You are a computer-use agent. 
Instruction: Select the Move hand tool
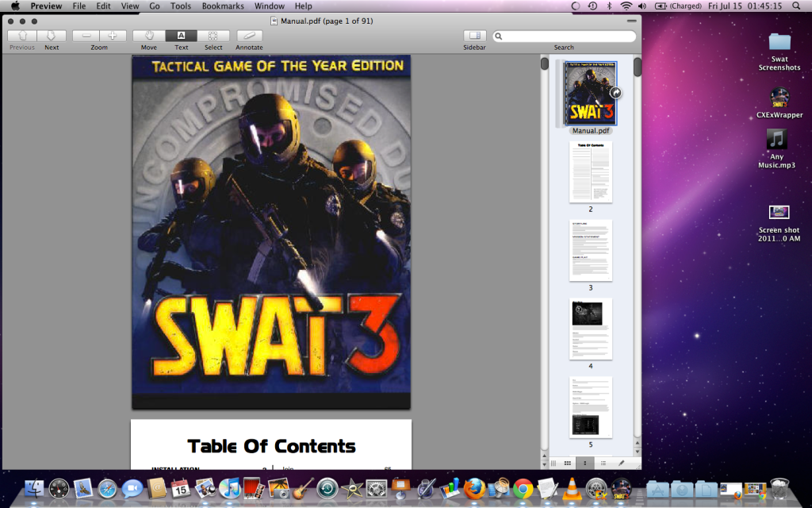(149, 36)
